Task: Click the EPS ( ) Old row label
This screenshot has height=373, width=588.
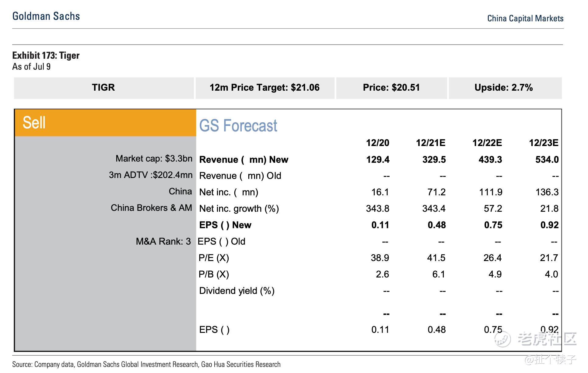Action: (221, 242)
